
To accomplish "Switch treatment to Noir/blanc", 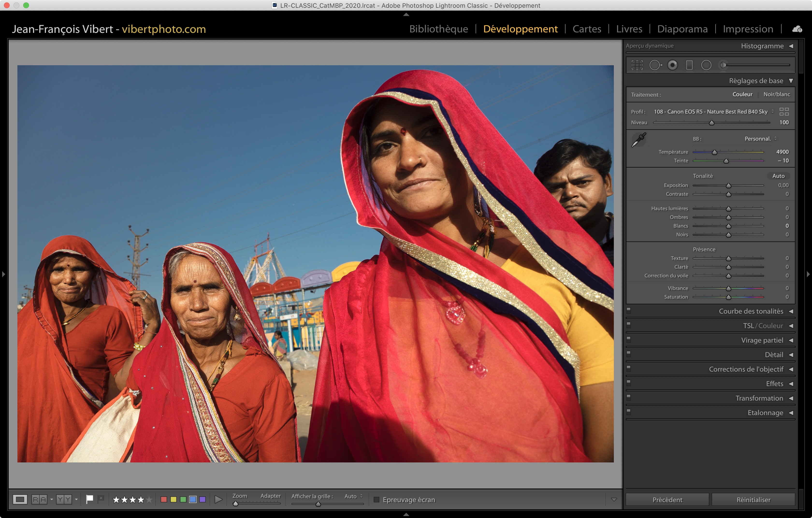I will coord(776,94).
